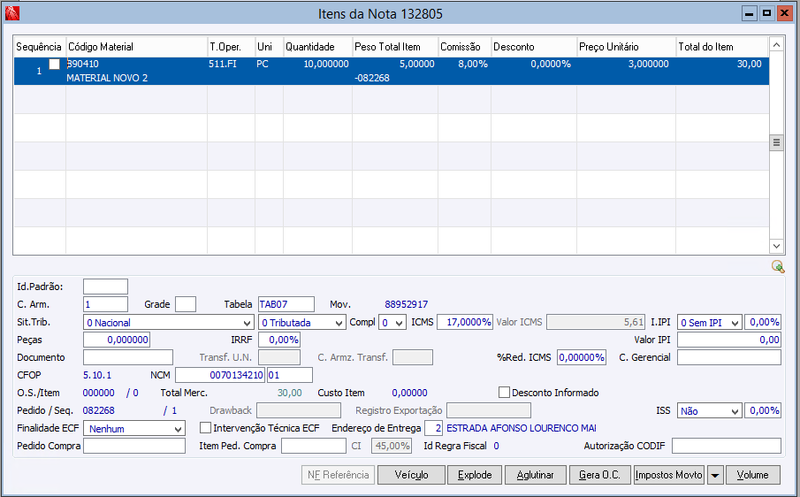Open the Sit.Trib. '0 Nacional' dropdown

click(246, 323)
